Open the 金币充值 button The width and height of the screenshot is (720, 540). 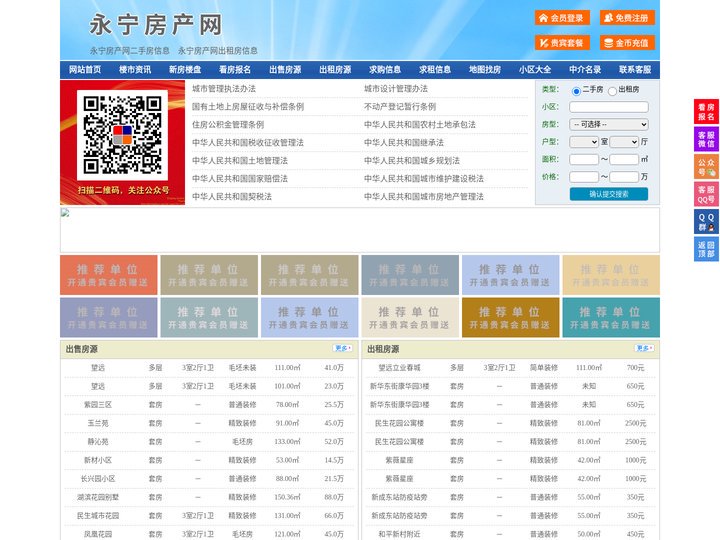(x=627, y=43)
